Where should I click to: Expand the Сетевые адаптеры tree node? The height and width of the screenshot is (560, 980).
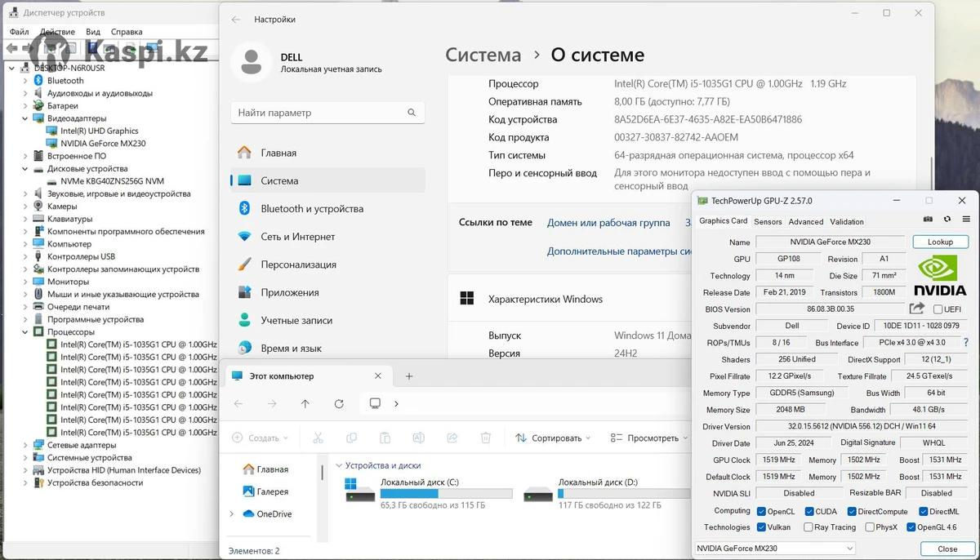point(25,445)
